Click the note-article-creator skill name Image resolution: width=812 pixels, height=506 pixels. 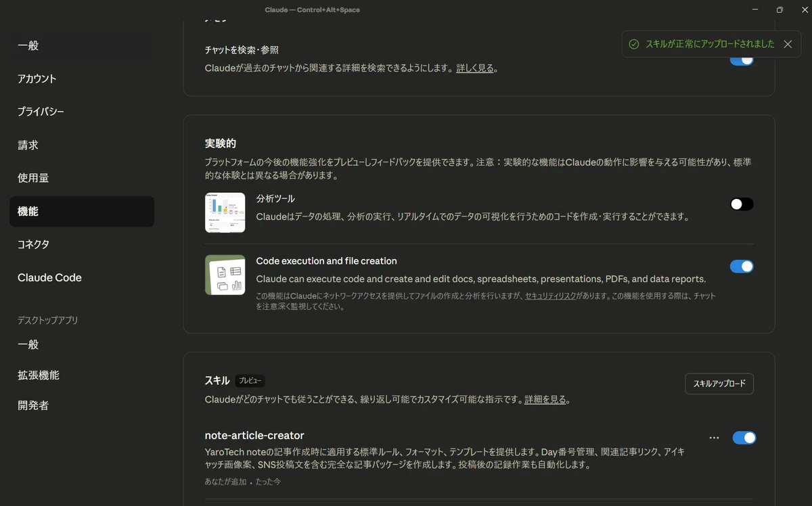(254, 436)
